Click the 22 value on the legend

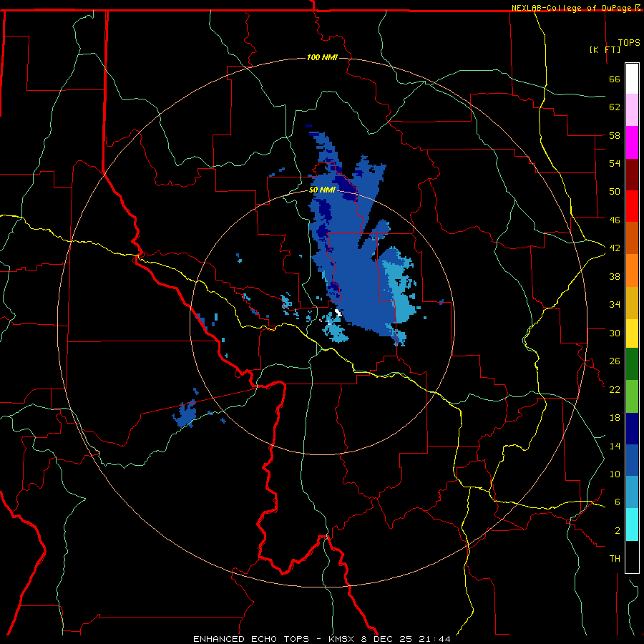(x=615, y=390)
